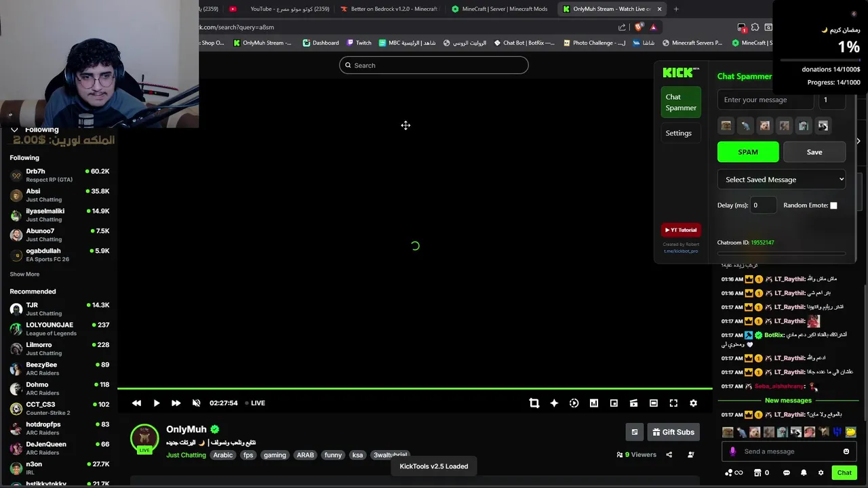Open Absi channel in Following list

[x=60, y=195]
